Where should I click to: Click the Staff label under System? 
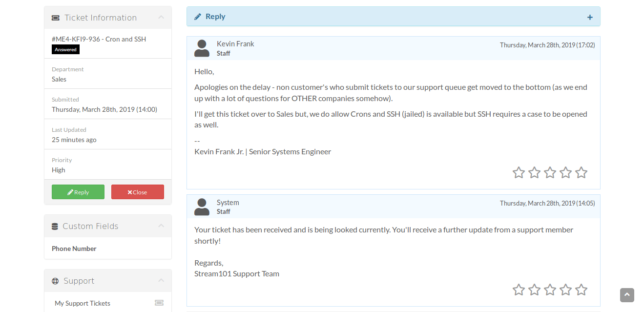(224, 211)
